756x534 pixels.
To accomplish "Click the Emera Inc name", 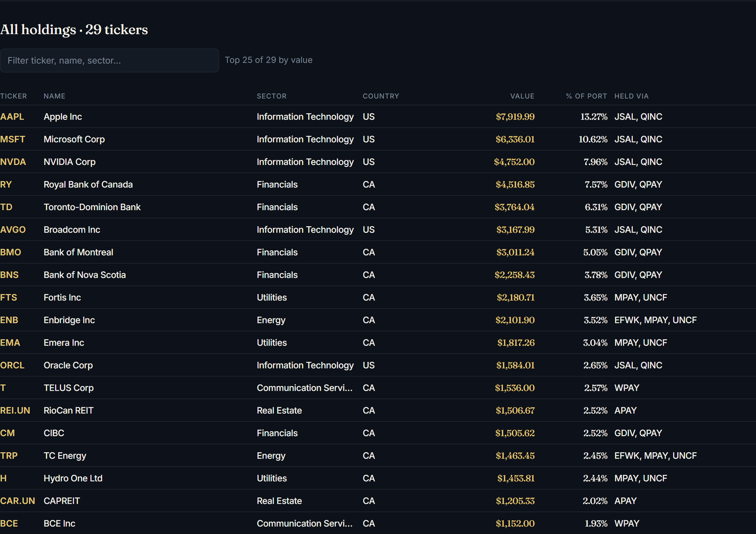I will [x=64, y=343].
